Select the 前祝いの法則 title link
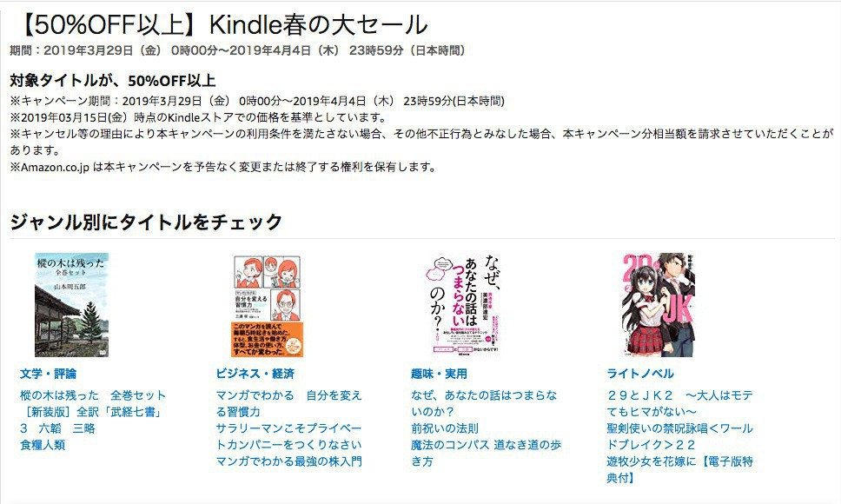Screen dimensions: 841x504 [445, 428]
